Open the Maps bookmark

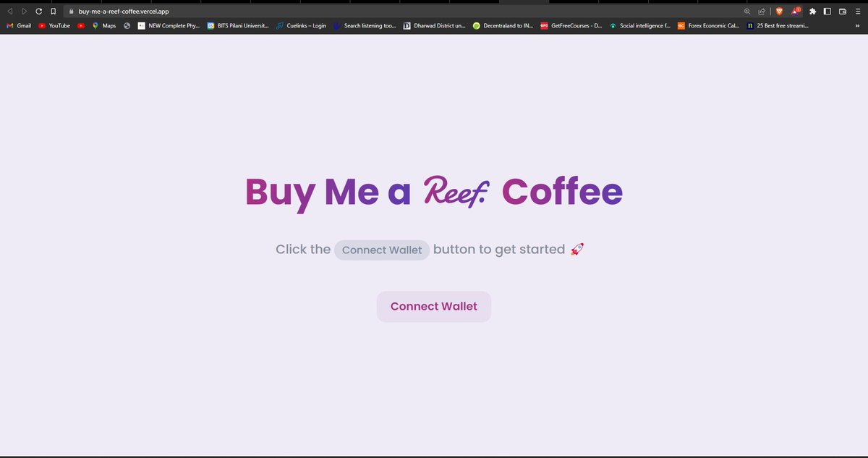[103, 25]
